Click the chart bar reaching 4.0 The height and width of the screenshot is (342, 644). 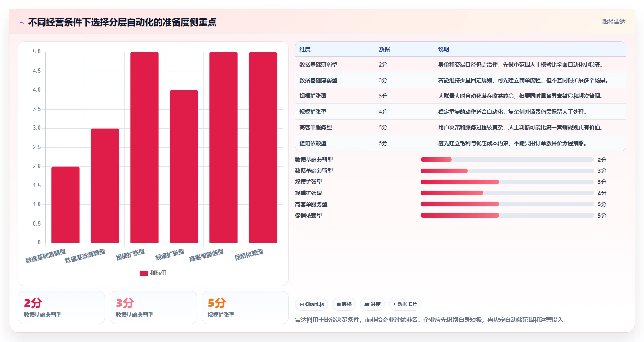tap(184, 166)
